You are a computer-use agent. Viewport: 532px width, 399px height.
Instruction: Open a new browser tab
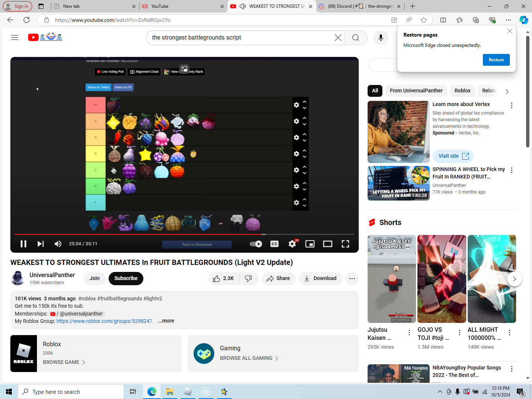(413, 6)
